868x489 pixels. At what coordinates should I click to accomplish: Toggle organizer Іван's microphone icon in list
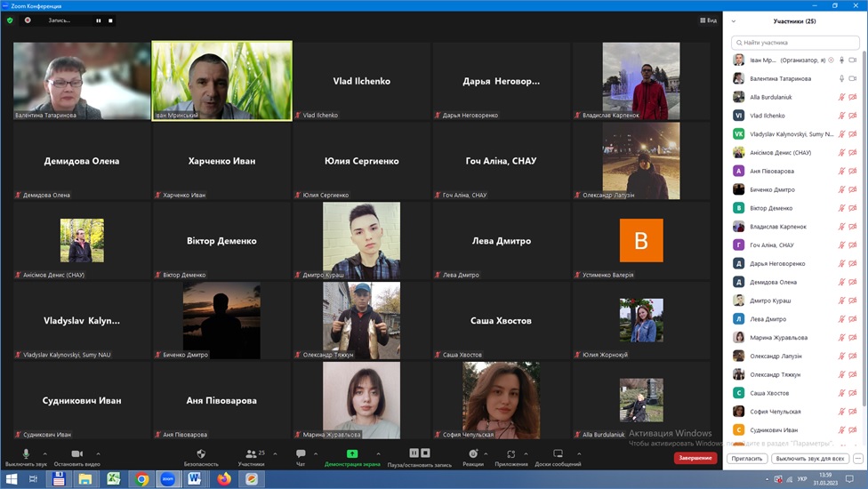point(841,60)
